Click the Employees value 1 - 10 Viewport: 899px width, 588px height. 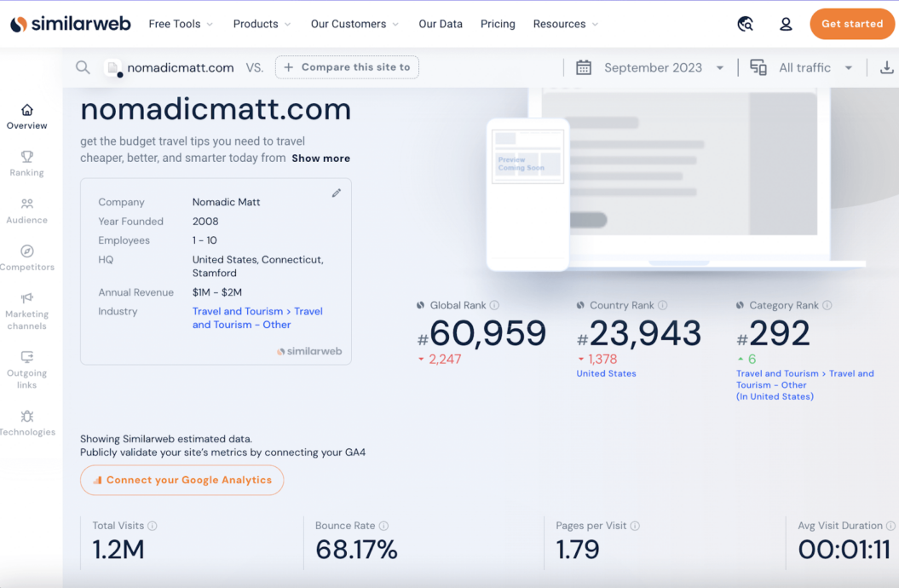(205, 240)
